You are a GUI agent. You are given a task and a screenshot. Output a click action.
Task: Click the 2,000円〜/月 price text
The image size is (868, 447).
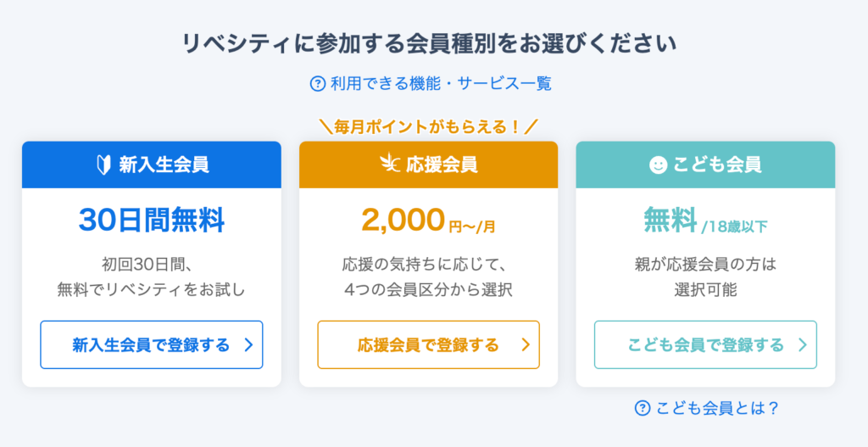pyautogui.click(x=428, y=221)
